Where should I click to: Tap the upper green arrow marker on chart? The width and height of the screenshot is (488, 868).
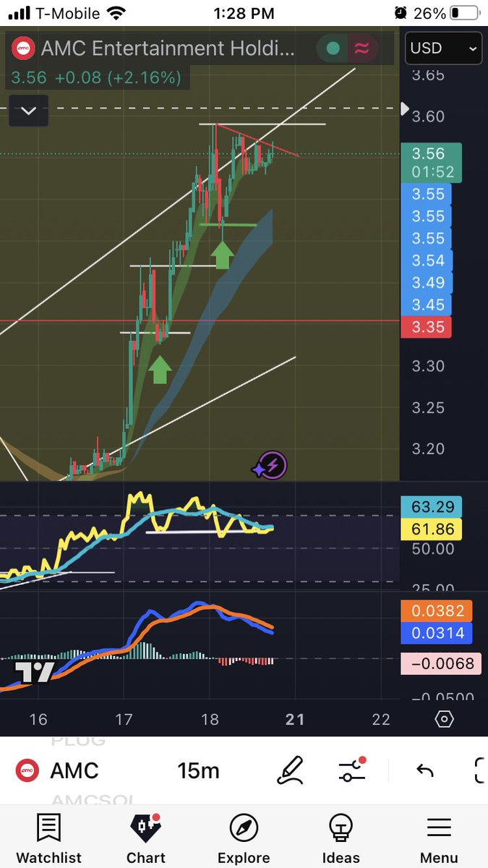tap(222, 255)
